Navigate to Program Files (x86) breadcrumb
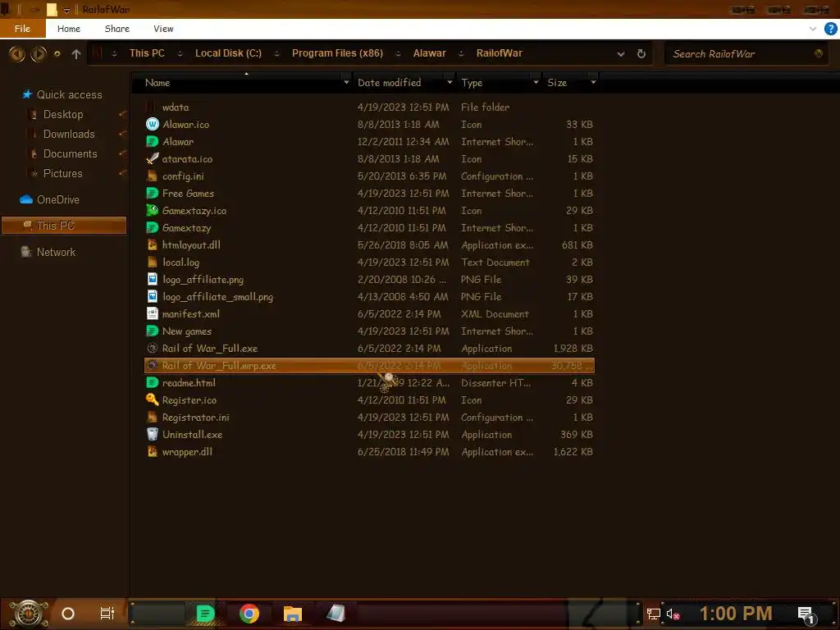840x630 pixels. [x=337, y=53]
